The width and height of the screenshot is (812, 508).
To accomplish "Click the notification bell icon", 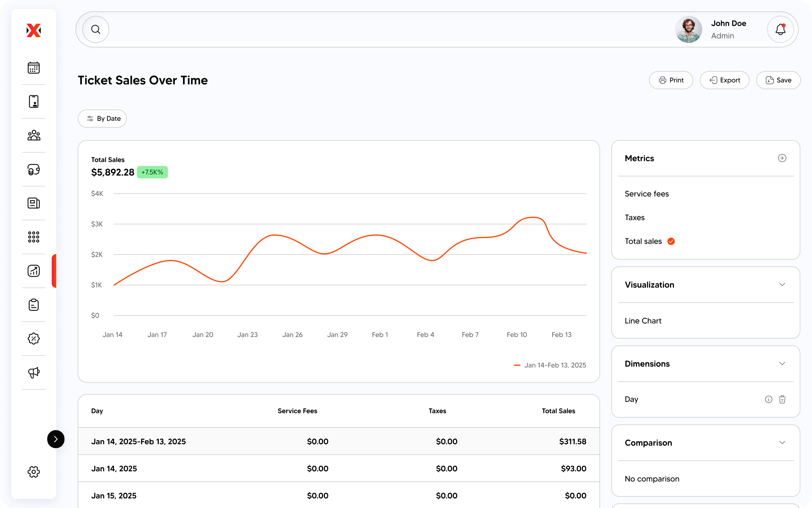I will click(780, 29).
